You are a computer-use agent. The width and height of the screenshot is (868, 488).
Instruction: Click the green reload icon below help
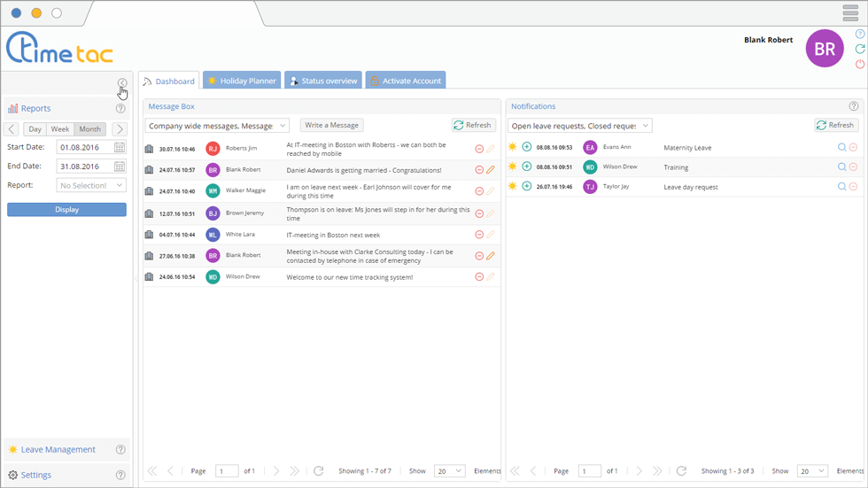pyautogui.click(x=860, y=50)
